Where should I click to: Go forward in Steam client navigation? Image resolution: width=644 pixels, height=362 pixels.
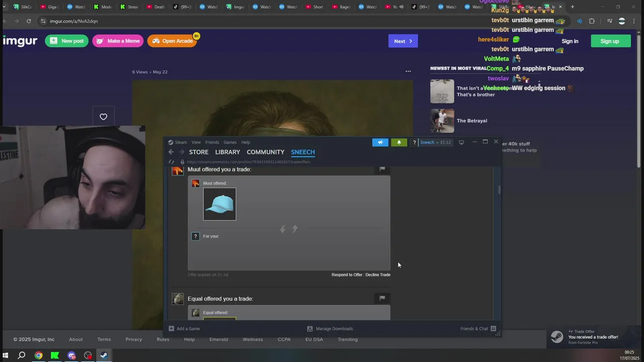[x=182, y=152]
